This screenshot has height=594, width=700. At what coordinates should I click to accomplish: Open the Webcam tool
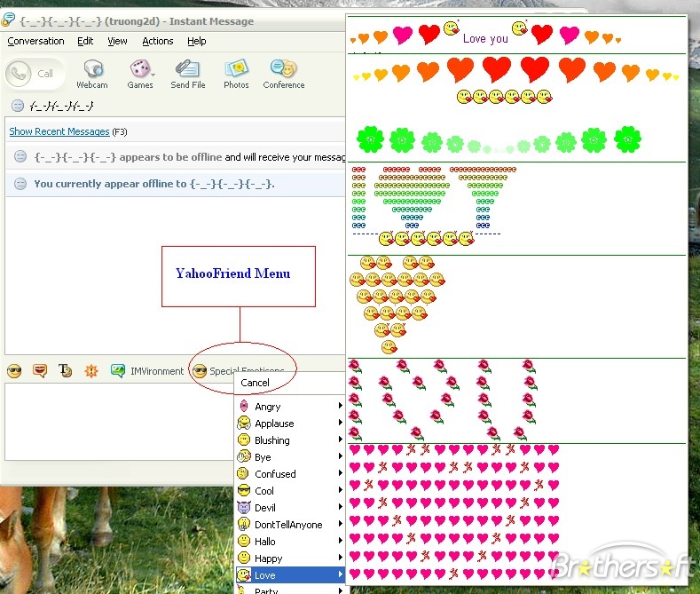tap(92, 74)
